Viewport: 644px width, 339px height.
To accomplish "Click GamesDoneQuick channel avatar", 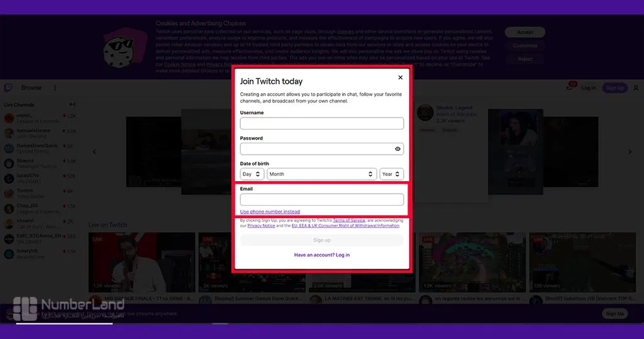I will pyautogui.click(x=9, y=148).
